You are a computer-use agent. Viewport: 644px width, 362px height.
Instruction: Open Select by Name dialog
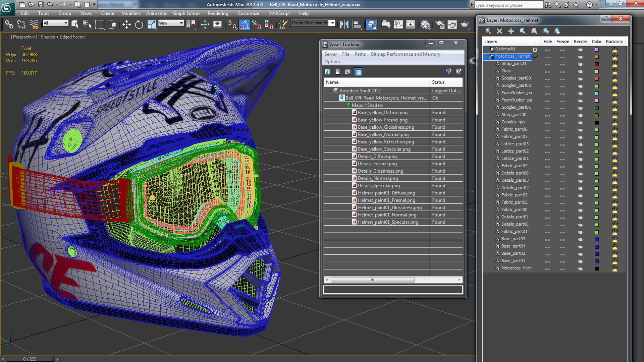(x=87, y=24)
